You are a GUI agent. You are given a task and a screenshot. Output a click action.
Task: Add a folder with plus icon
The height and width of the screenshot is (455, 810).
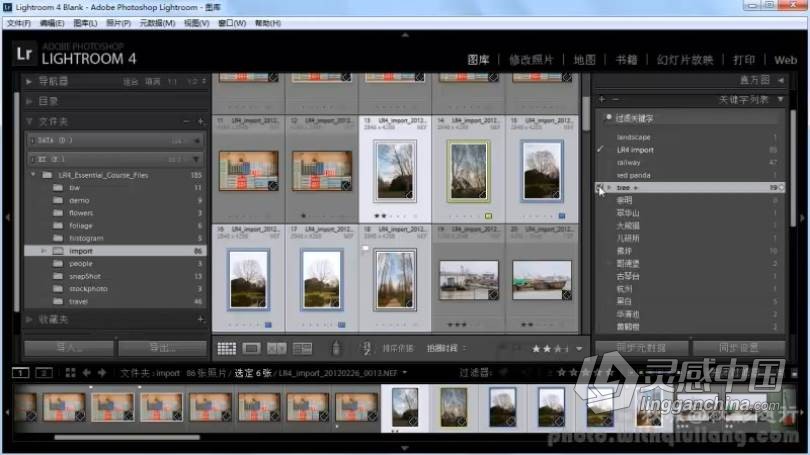pyautogui.click(x=200, y=121)
